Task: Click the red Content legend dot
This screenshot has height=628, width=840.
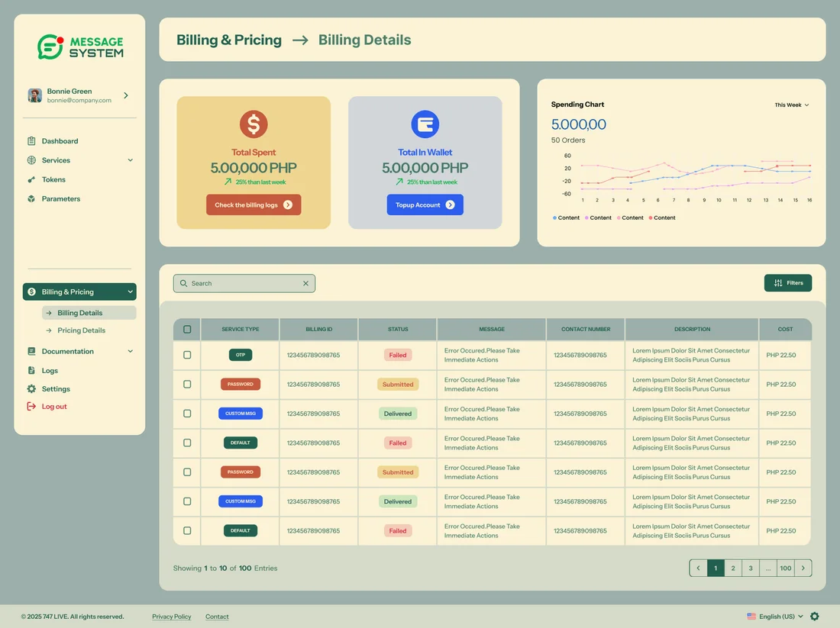Action: [651, 218]
